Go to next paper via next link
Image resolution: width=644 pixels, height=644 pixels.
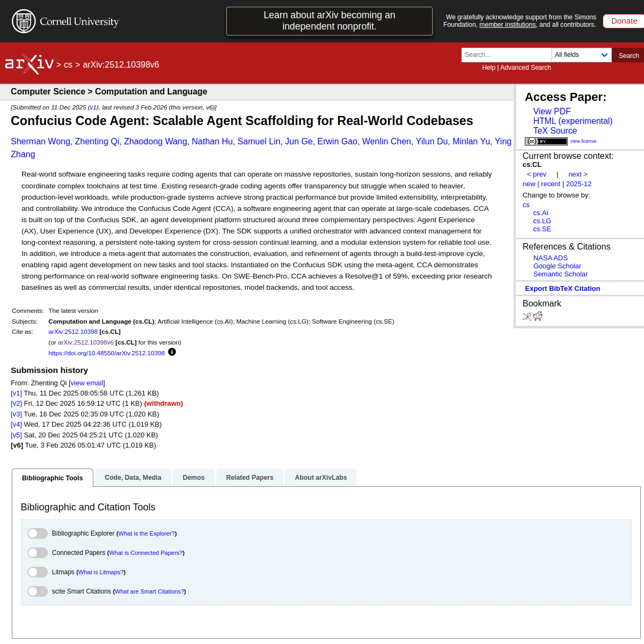[x=578, y=174]
